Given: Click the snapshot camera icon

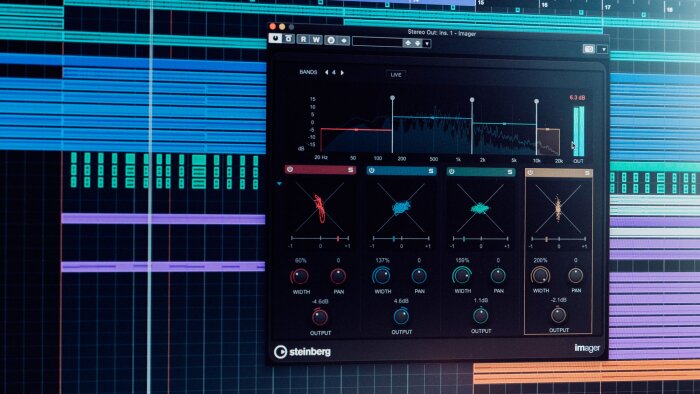Looking at the screenshot, I should point(588,49).
